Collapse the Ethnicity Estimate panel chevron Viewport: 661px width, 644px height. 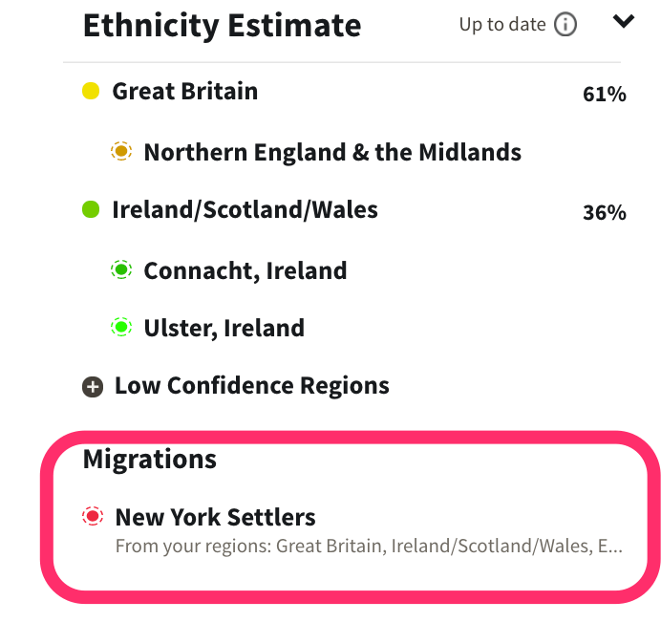(x=624, y=21)
